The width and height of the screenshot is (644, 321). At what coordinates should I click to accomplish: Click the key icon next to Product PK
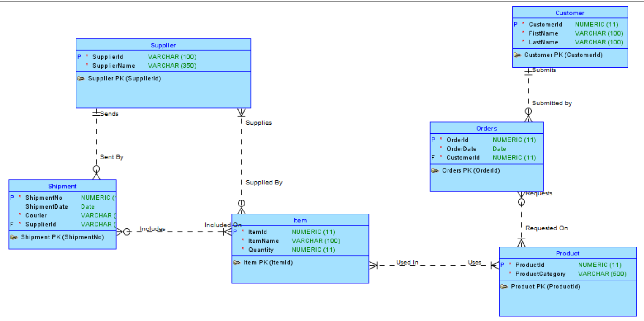point(504,286)
